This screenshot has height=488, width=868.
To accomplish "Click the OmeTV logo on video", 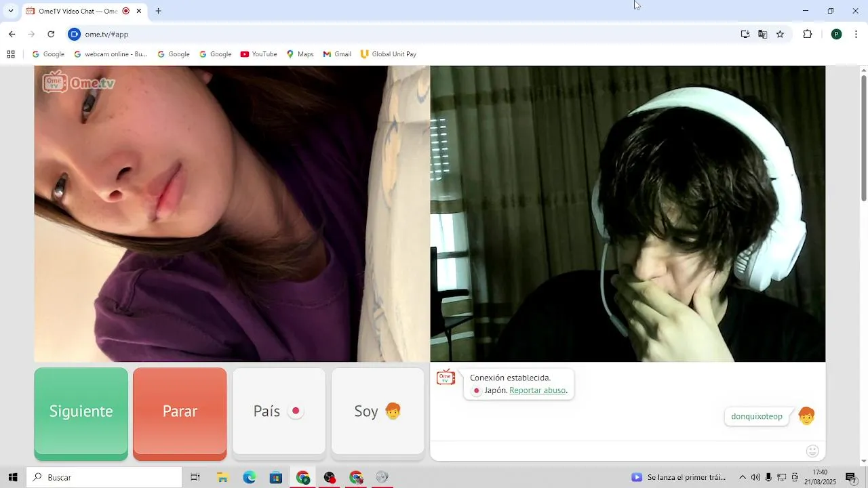I will tap(79, 83).
